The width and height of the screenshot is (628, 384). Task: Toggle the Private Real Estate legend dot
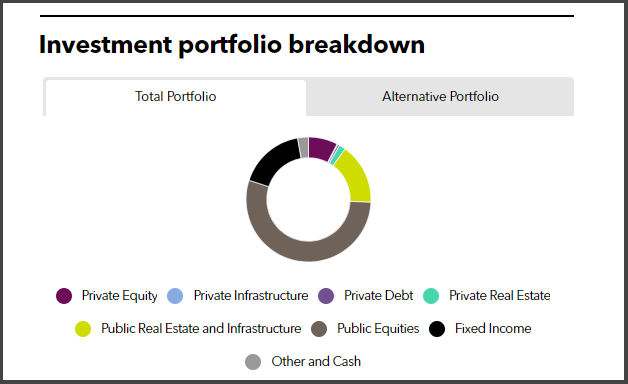[431, 296]
